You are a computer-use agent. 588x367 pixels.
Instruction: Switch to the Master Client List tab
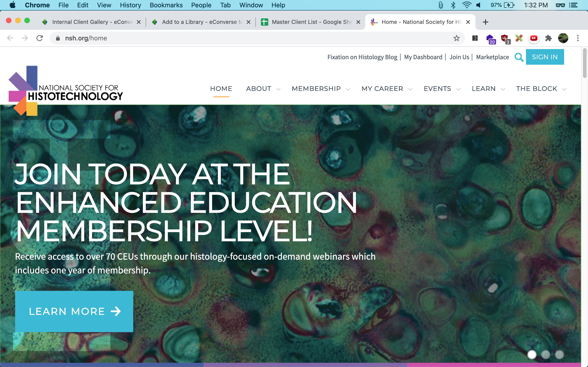[311, 22]
